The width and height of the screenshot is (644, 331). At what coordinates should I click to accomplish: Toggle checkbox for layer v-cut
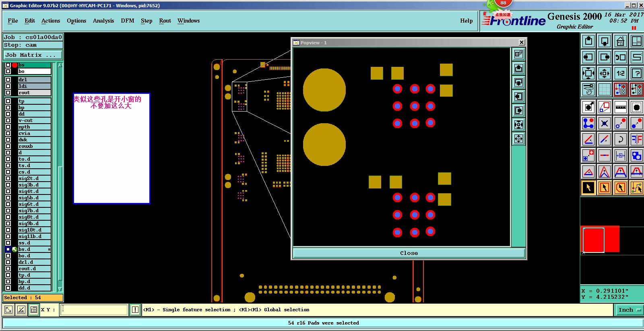(8, 120)
